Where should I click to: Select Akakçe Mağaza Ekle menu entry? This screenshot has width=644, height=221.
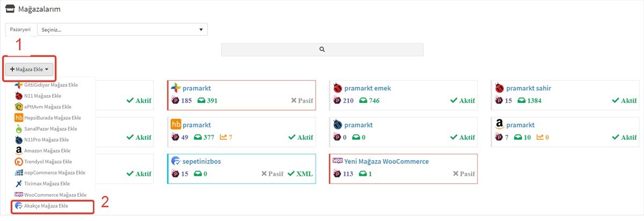(52, 206)
